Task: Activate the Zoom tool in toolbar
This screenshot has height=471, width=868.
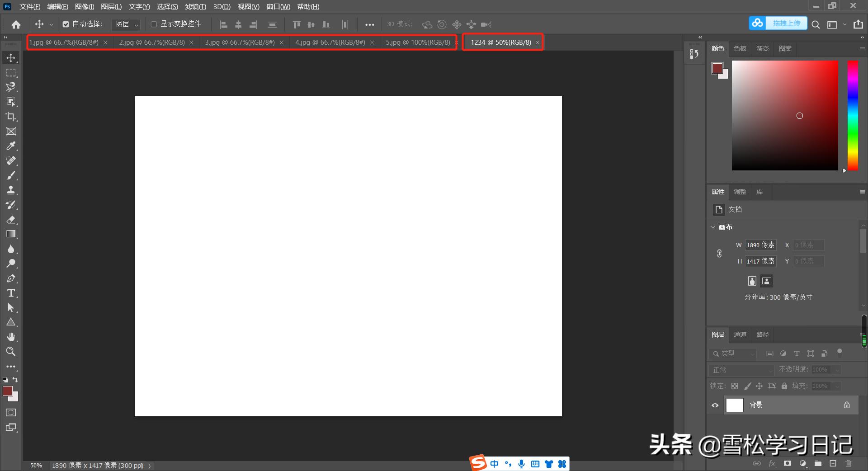Action: pyautogui.click(x=11, y=351)
